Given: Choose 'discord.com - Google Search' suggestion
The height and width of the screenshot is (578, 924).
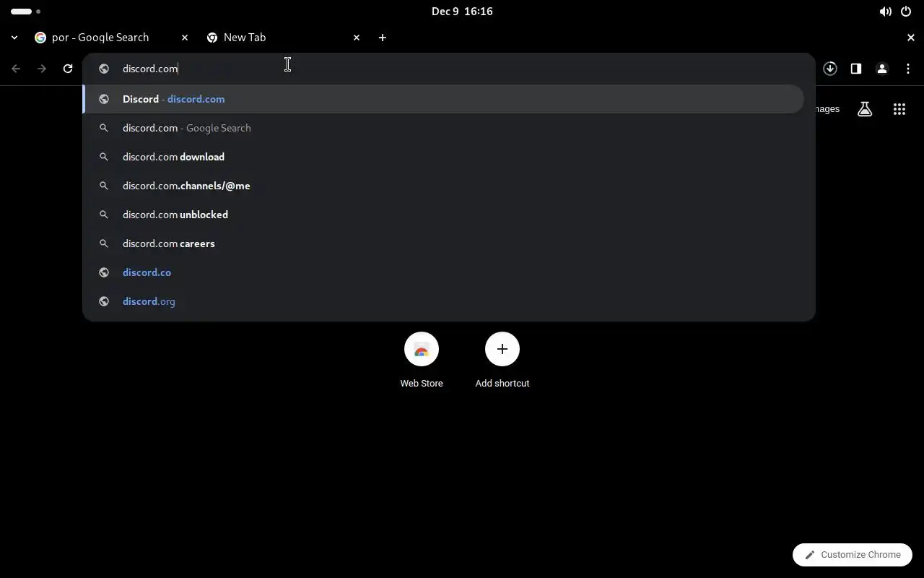Looking at the screenshot, I should pos(443,128).
